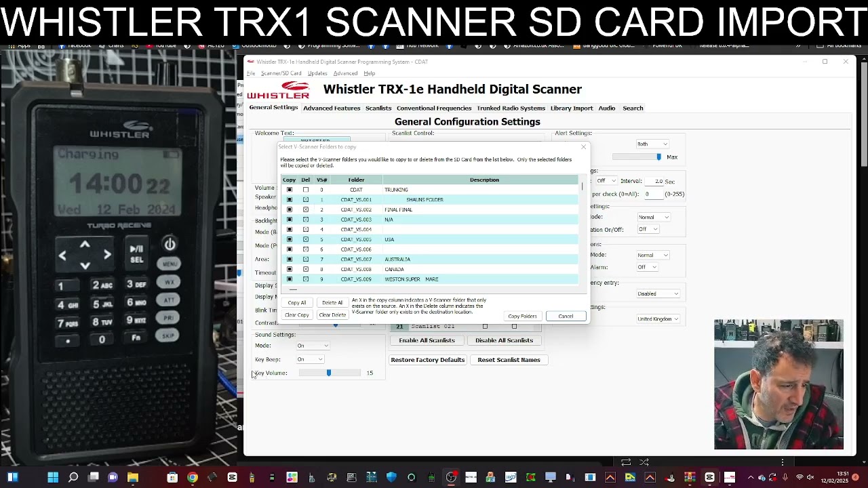
Task: Close the Select V-Scanner Folders dialog
Action: tap(583, 146)
